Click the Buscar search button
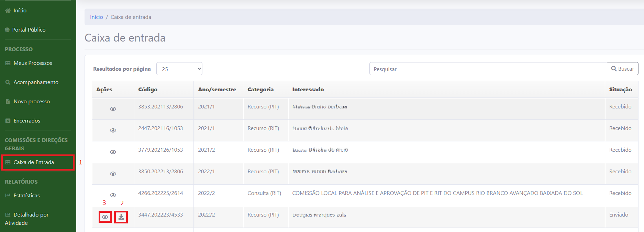The width and height of the screenshot is (644, 232). 622,69
